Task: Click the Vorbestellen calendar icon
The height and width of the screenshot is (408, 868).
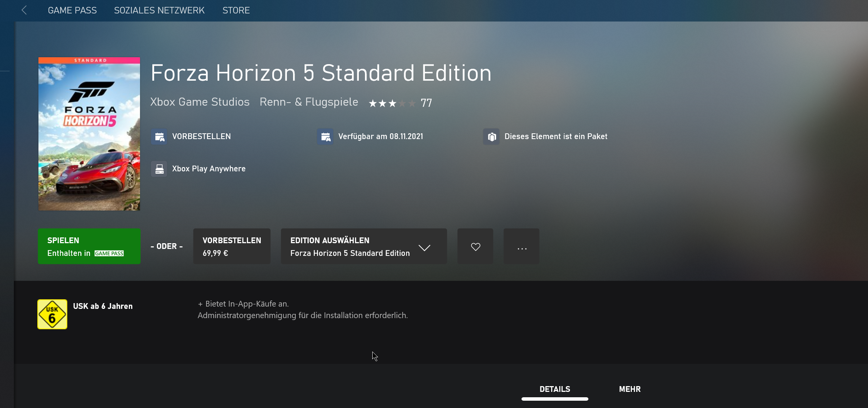Action: [x=159, y=136]
